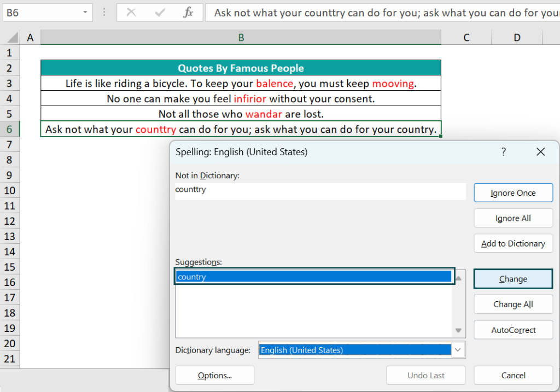The height and width of the screenshot is (392, 560).
Task: Open the spelling dialog help question mark
Action: point(504,152)
